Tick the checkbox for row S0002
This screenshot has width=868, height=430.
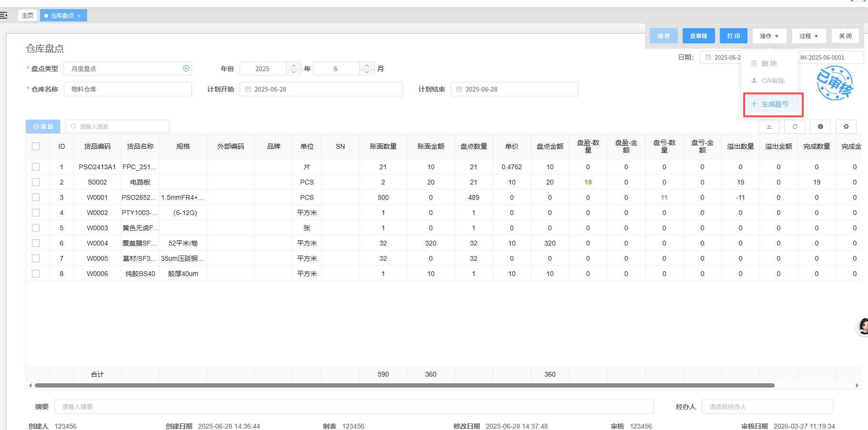(36, 182)
